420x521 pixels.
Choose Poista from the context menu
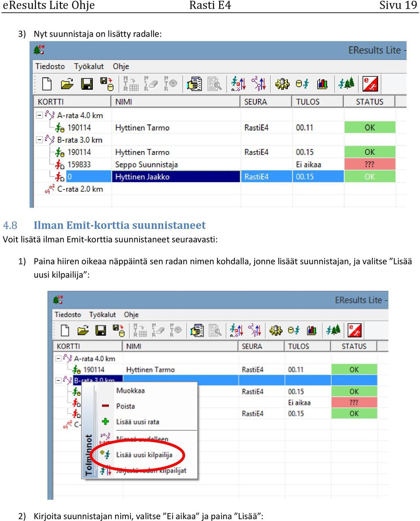pos(126,406)
